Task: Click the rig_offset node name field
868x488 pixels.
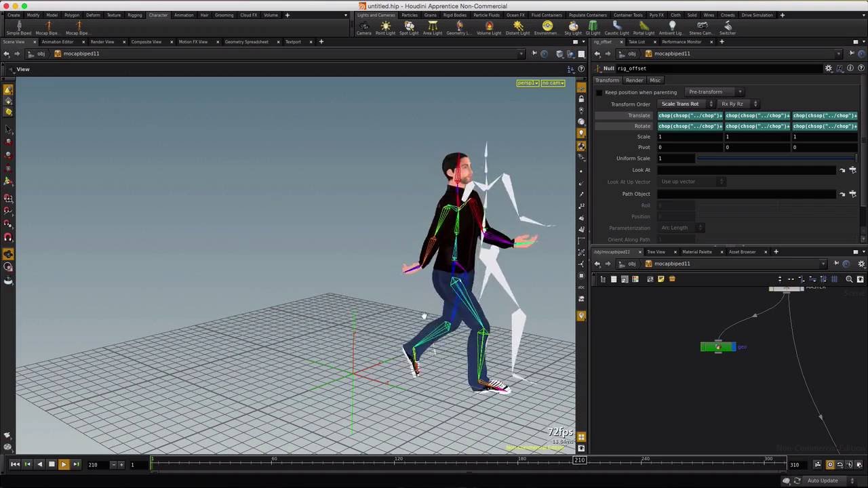Action: [719, 68]
